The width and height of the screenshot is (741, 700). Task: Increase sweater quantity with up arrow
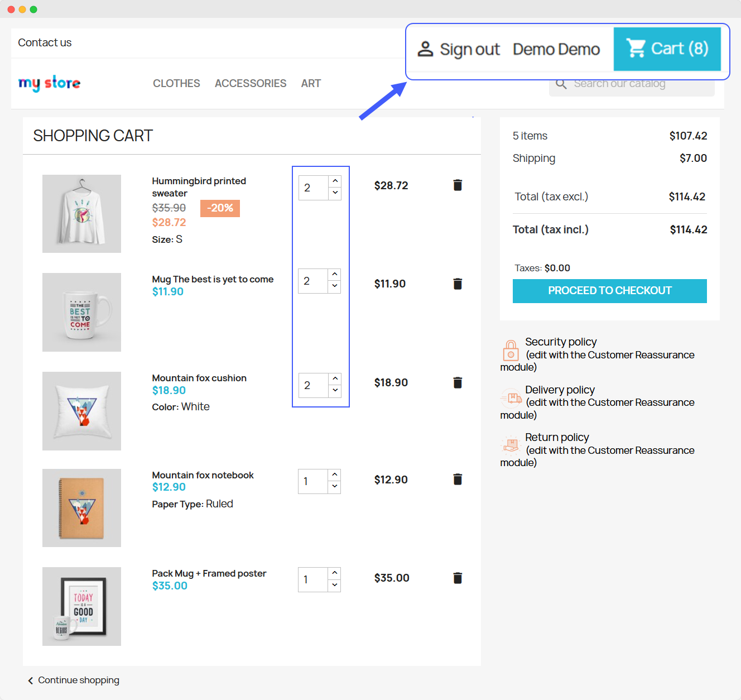pos(335,181)
